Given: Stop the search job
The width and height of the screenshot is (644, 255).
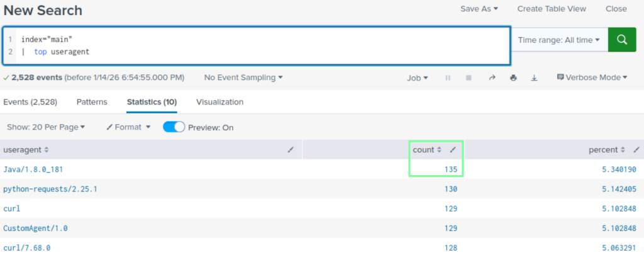Looking at the screenshot, I should coord(469,78).
